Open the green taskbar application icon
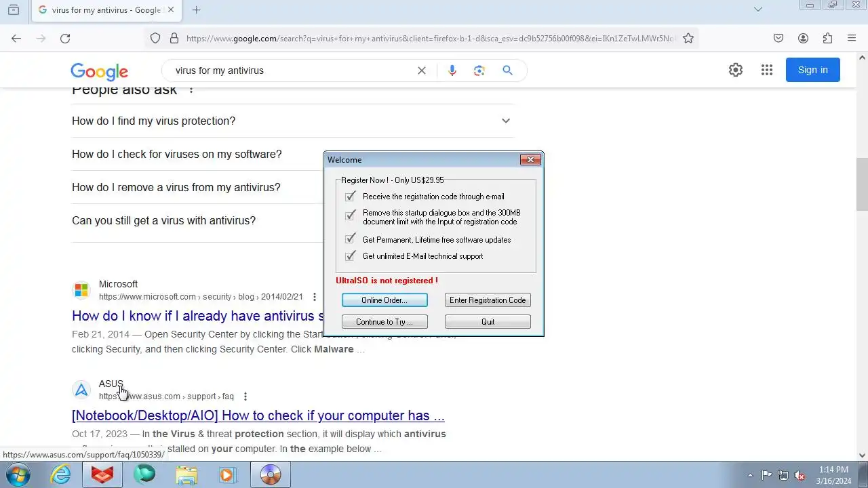868x488 pixels. pos(144,474)
